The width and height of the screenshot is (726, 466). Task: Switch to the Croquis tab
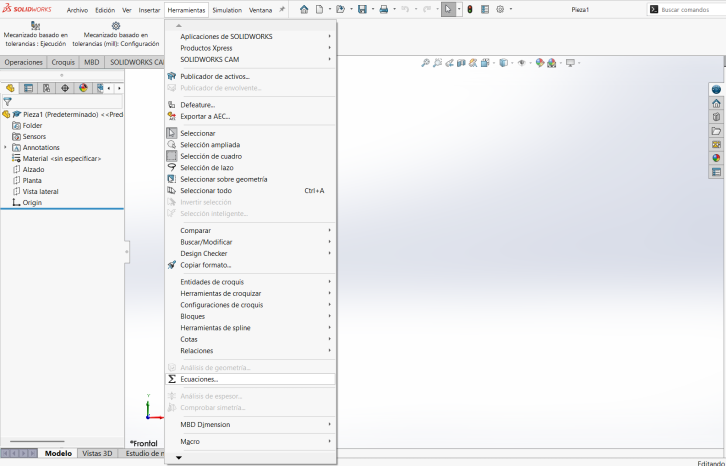click(63, 62)
